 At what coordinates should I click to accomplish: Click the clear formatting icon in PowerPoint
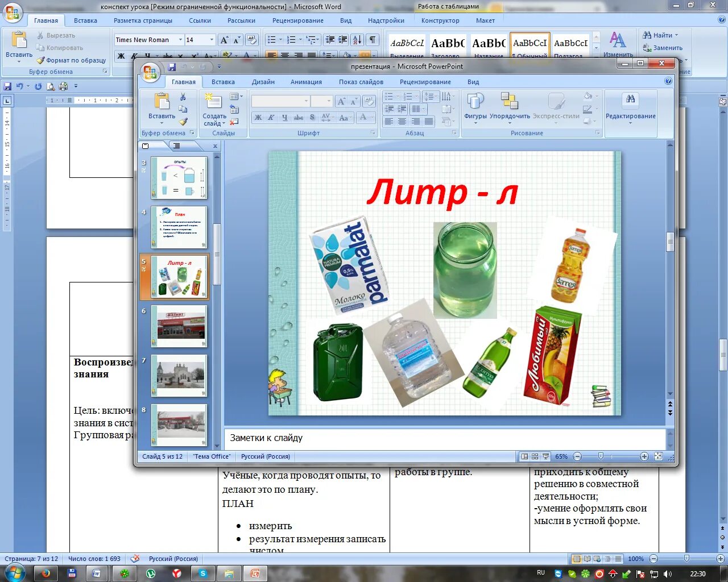coord(369,101)
